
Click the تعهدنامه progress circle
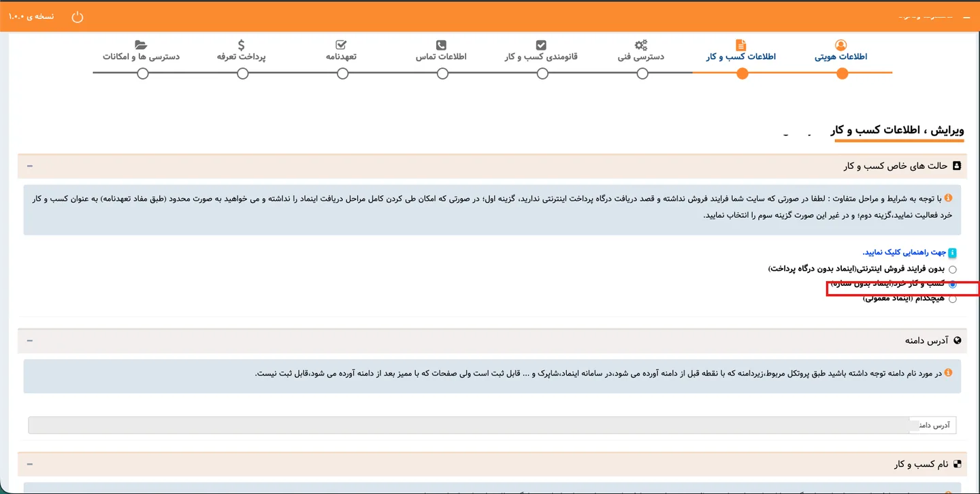[x=342, y=73]
